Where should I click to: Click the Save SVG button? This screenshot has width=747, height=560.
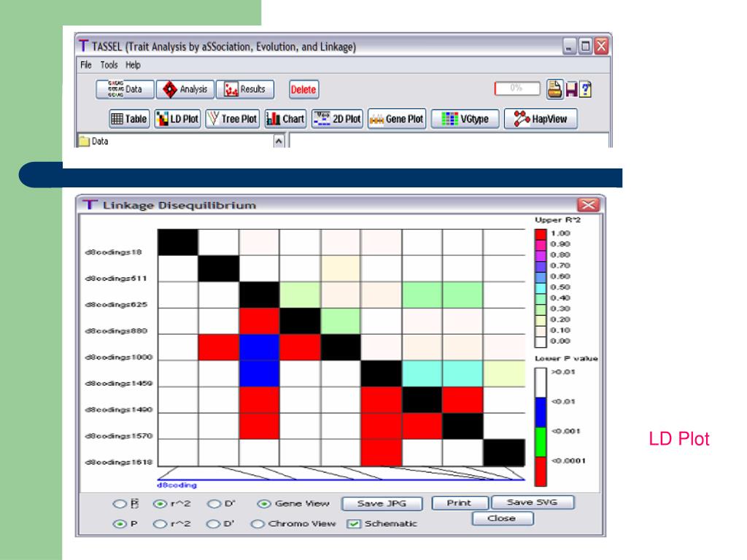[x=533, y=502]
